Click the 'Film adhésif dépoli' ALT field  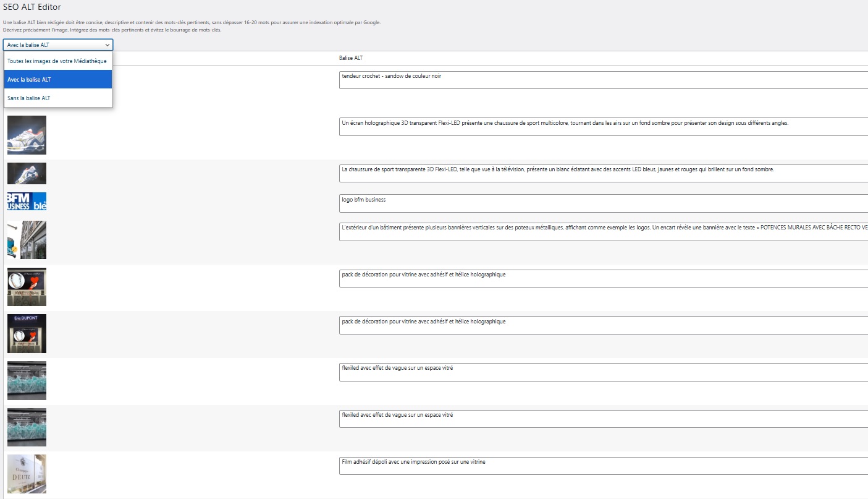click(602, 466)
